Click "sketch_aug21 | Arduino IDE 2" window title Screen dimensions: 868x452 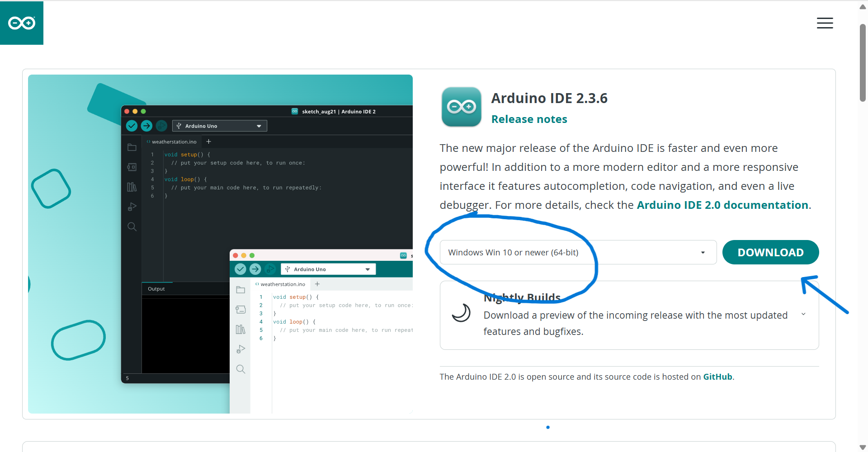(339, 111)
